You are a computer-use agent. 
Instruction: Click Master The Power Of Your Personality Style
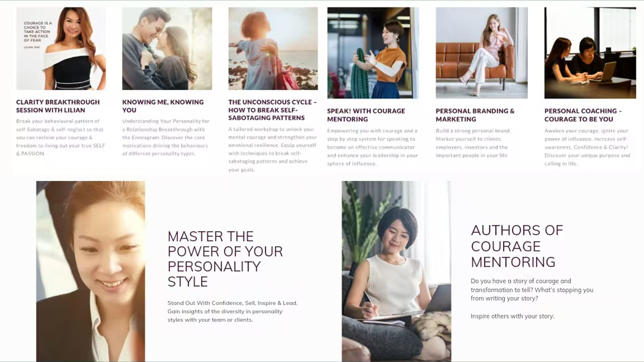pos(225,259)
